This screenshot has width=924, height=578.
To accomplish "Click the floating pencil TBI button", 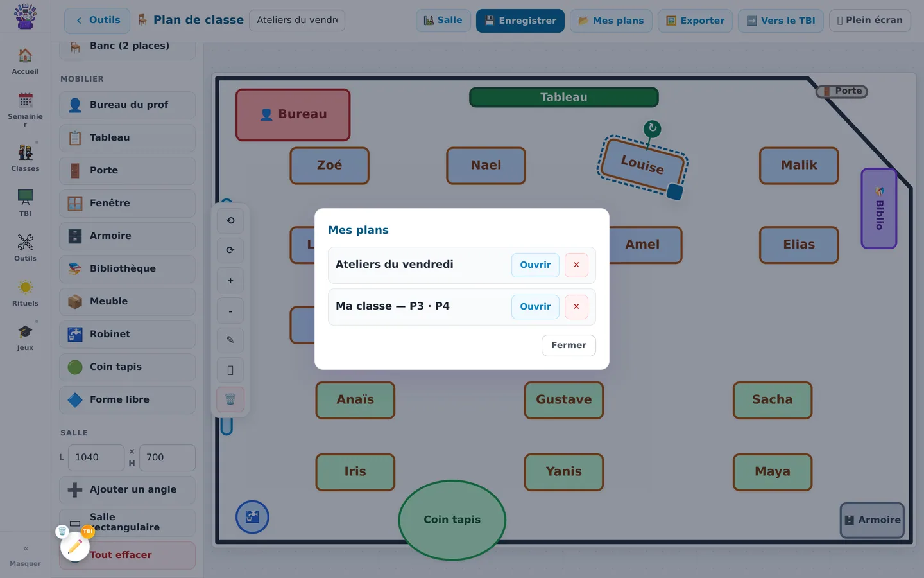I will 75,547.
